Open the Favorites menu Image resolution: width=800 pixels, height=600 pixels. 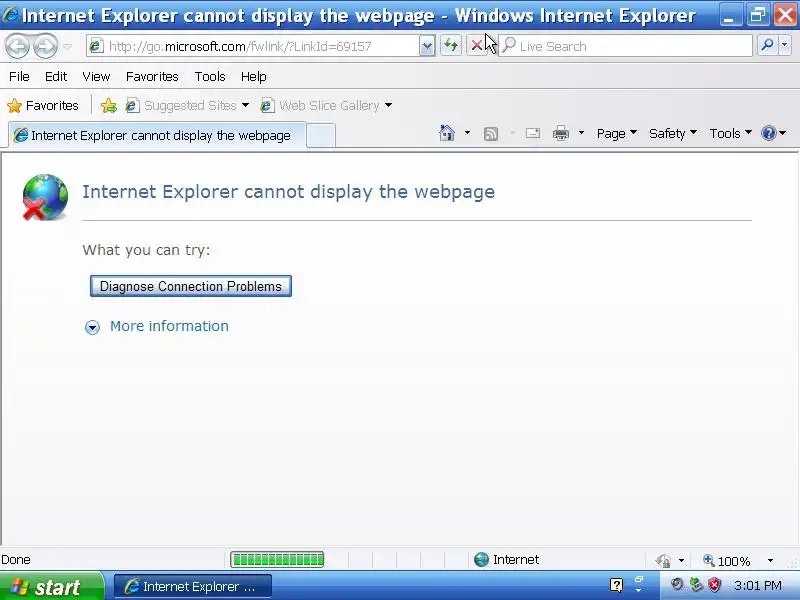pos(152,77)
